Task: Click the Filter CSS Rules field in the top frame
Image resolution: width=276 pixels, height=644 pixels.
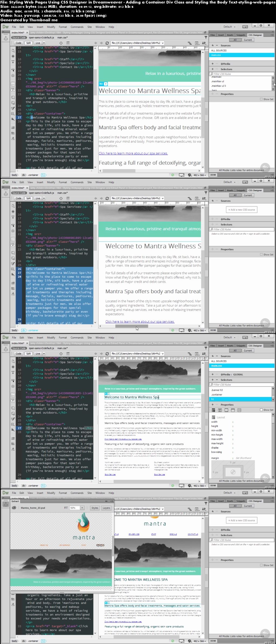Action: [241, 74]
